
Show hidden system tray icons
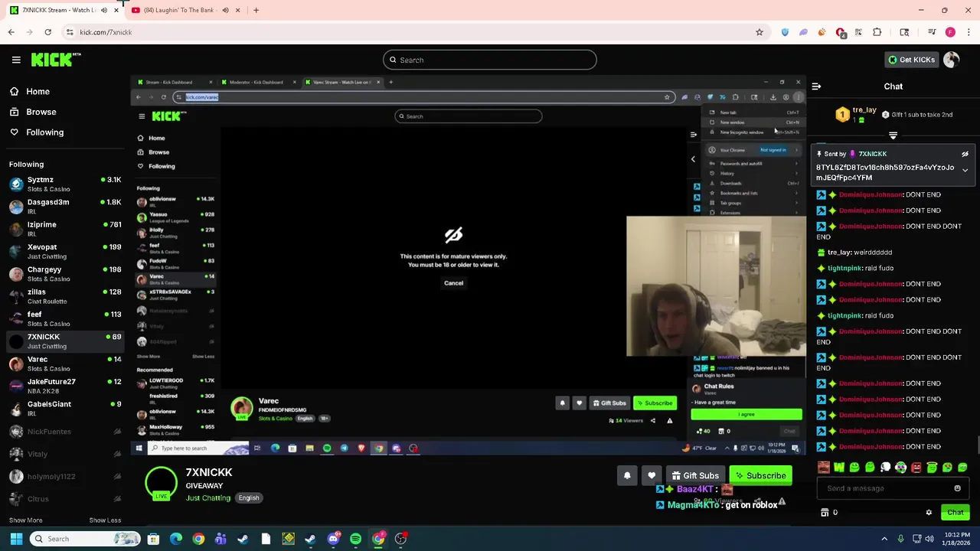click(884, 539)
